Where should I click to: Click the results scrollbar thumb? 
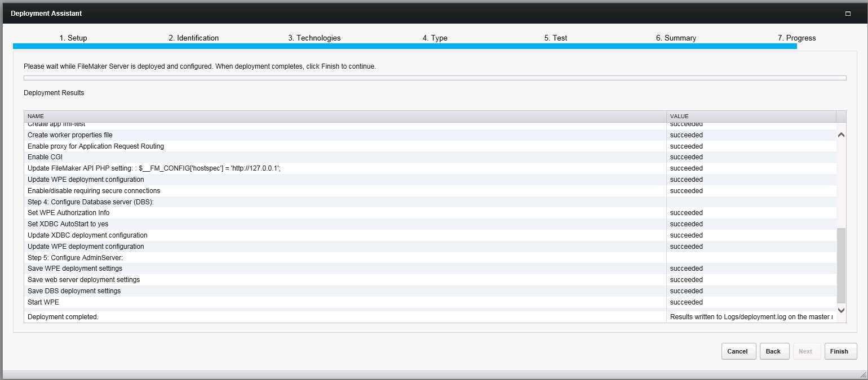pos(842,266)
